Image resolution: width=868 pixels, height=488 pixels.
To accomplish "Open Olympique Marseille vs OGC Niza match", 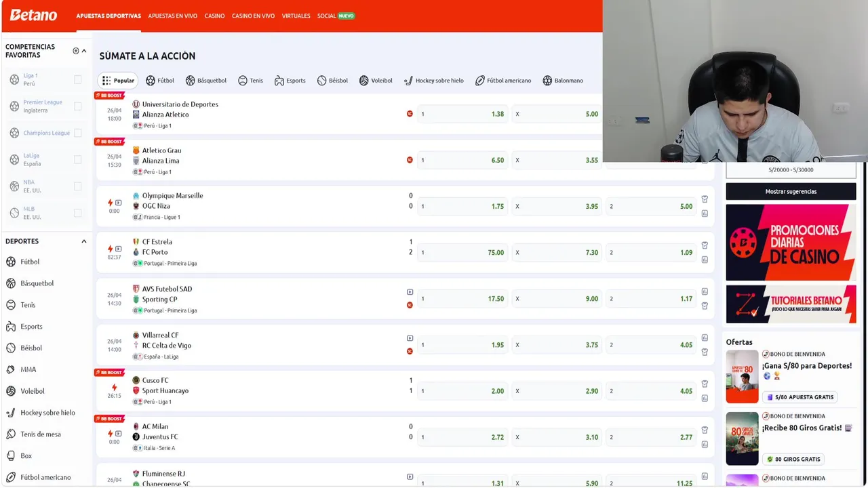I will tap(172, 201).
